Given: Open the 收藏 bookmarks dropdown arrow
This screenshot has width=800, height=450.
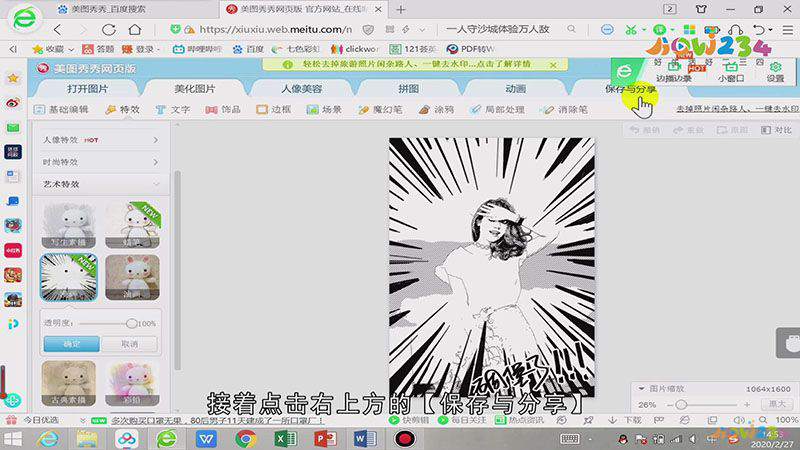Looking at the screenshot, I should (71, 49).
